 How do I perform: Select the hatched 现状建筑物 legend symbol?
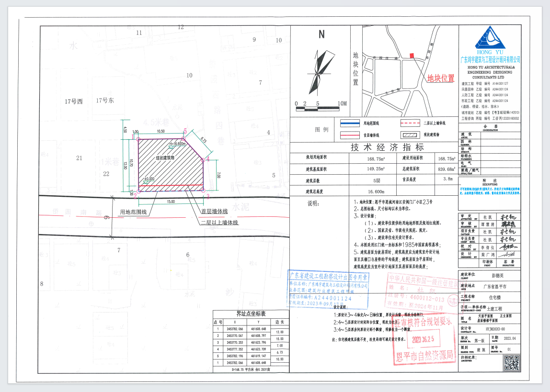coord(410,134)
